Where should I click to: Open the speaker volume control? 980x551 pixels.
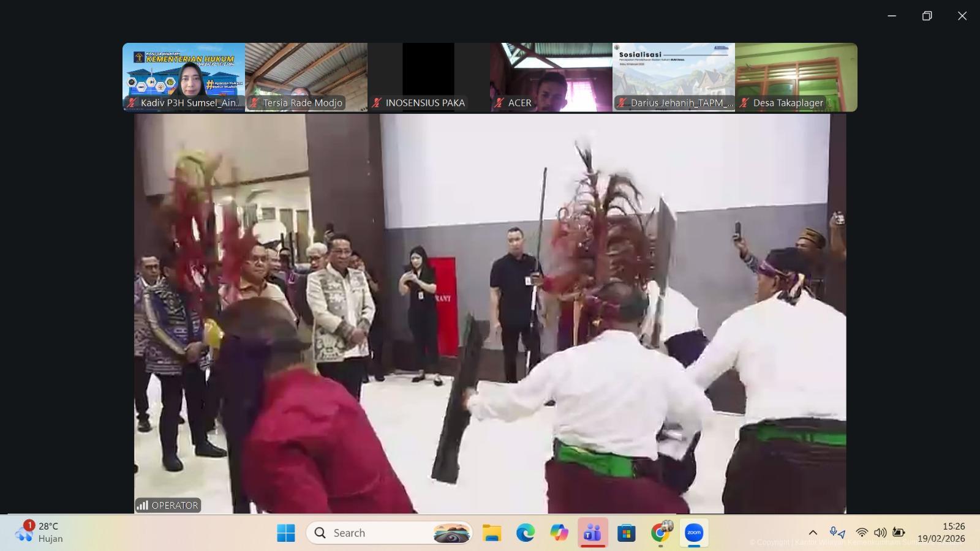pyautogui.click(x=880, y=533)
